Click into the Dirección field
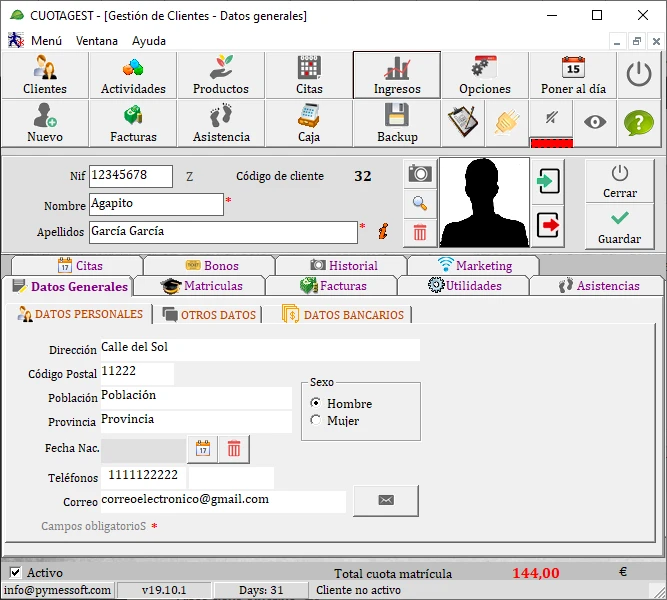667x600 pixels. [x=260, y=350]
